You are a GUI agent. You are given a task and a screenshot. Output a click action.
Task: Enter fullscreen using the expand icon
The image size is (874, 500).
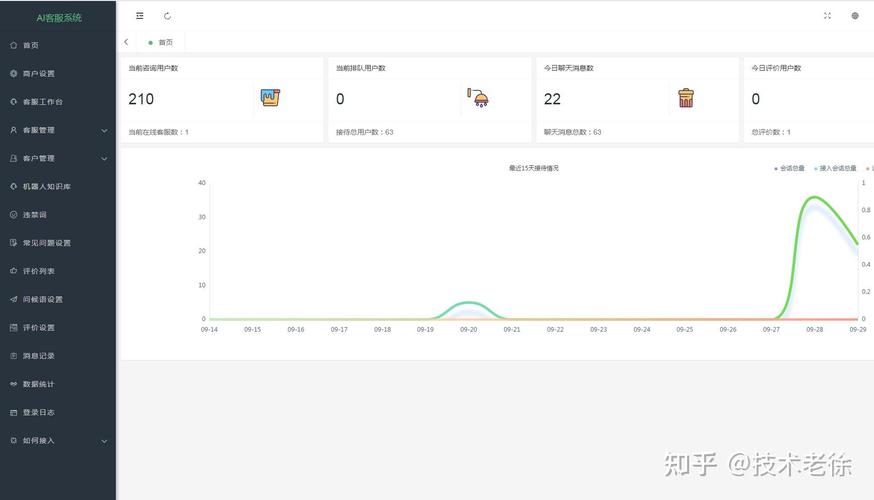click(827, 16)
